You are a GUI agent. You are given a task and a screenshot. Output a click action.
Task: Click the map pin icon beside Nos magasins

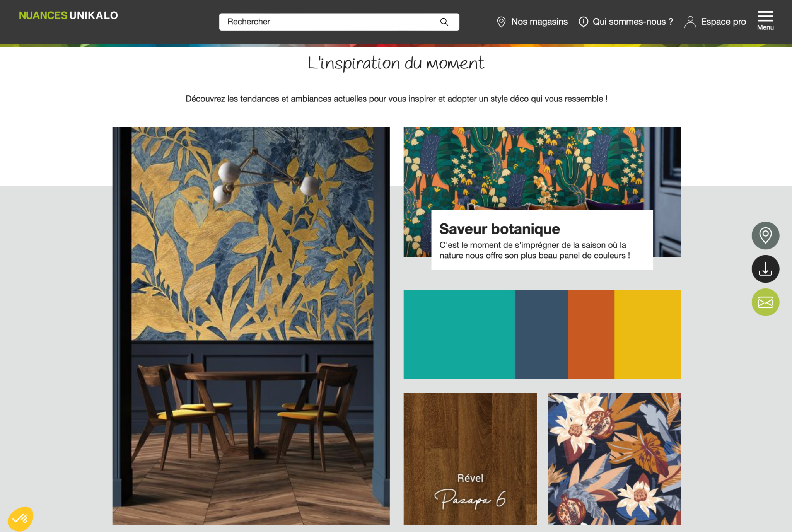tap(501, 22)
